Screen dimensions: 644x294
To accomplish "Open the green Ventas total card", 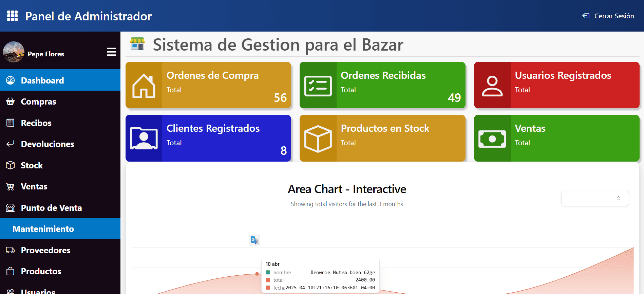I will coord(557,138).
